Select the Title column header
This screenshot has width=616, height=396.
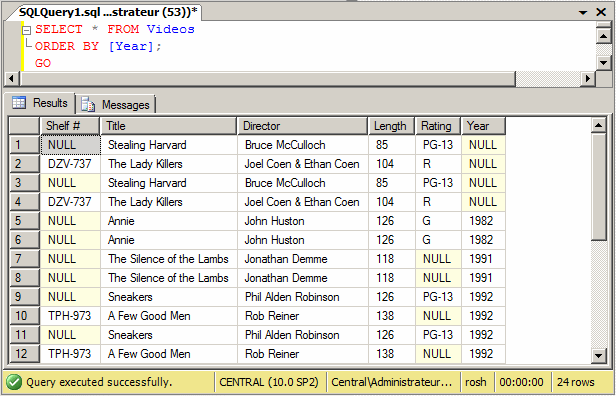169,126
